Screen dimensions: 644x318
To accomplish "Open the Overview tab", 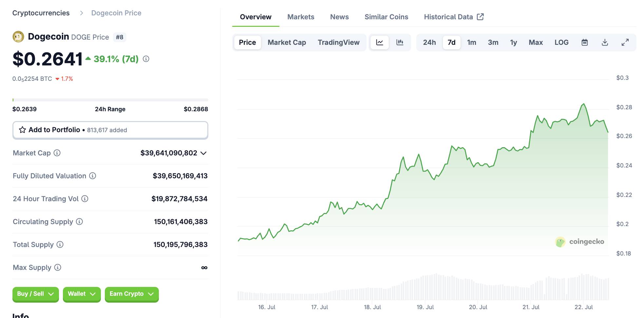I will pyautogui.click(x=256, y=17).
